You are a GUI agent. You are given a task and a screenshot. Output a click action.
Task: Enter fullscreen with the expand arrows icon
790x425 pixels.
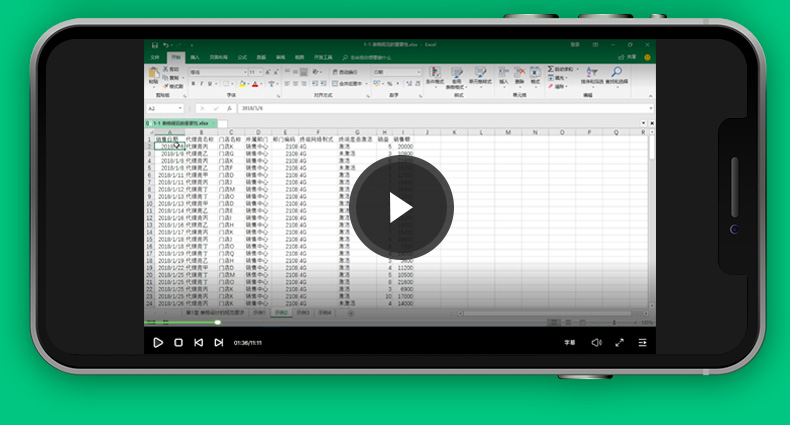(x=619, y=342)
